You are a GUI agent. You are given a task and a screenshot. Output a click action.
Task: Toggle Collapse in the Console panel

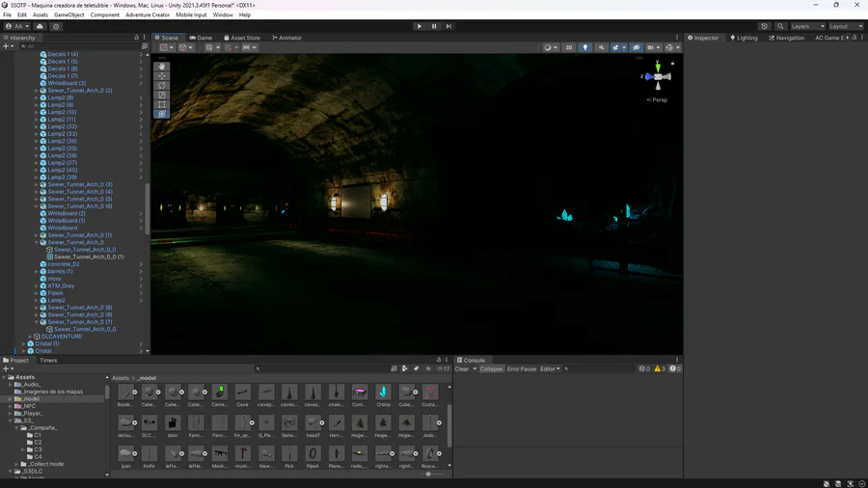coord(491,368)
